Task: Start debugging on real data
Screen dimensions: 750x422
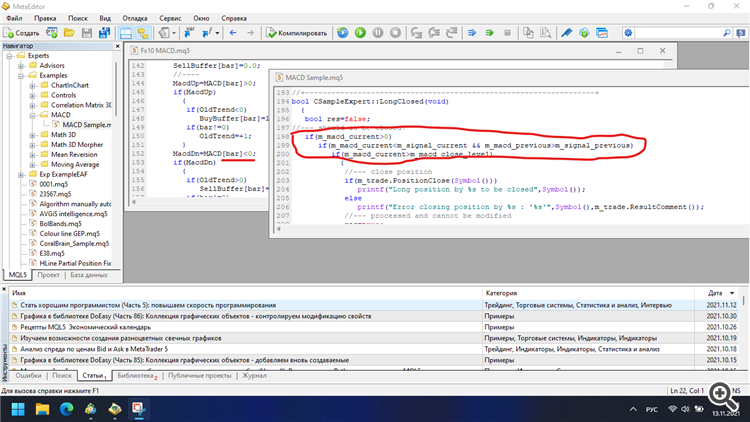Action: pyautogui.click(x=342, y=33)
